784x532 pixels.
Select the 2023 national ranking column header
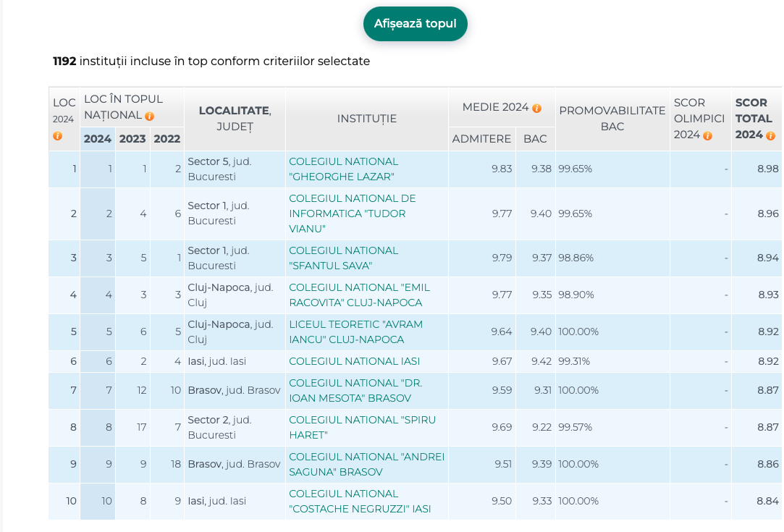[132, 139]
